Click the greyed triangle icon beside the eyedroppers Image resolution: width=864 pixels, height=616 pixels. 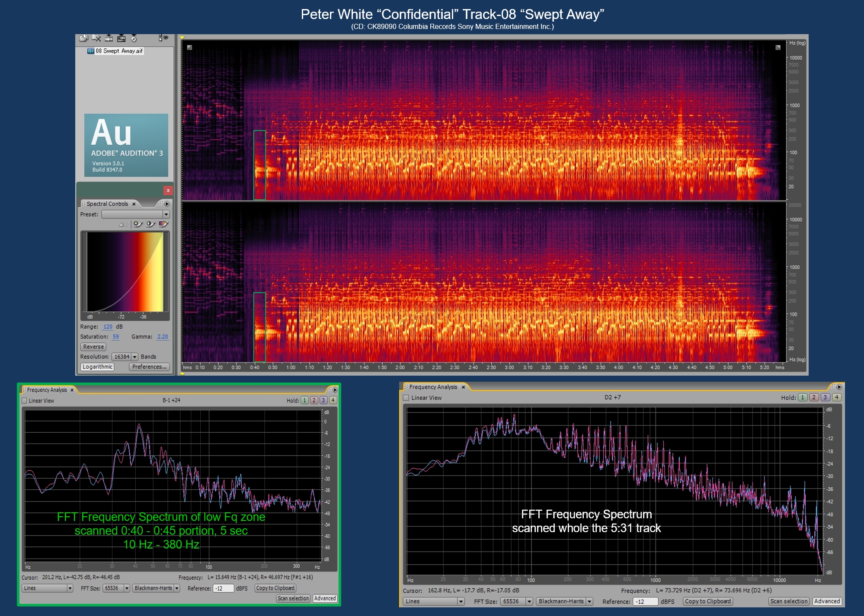pos(122,224)
